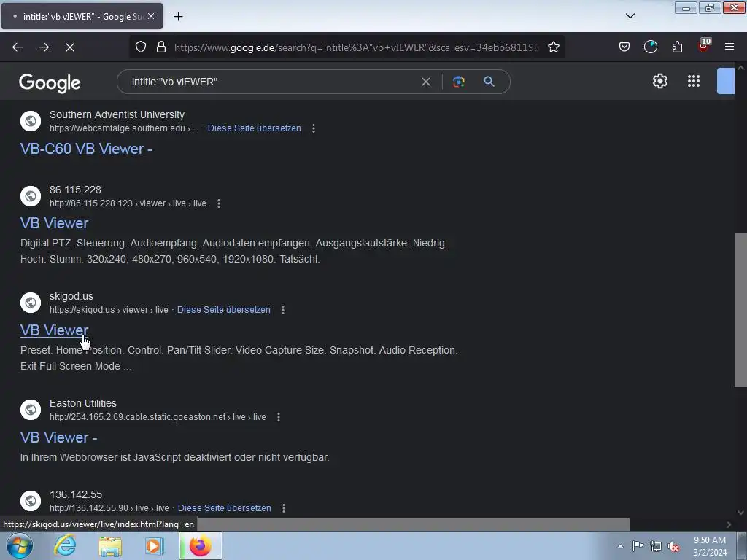747x560 pixels.
Task: Open the Firefox account circle icon
Action: point(650,47)
